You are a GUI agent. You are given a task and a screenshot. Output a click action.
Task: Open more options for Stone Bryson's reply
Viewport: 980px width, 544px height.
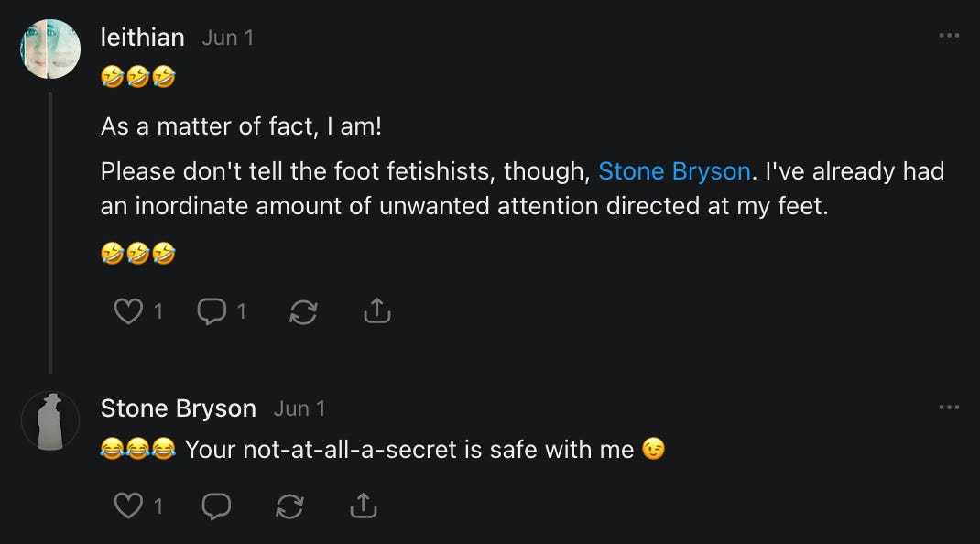(949, 407)
